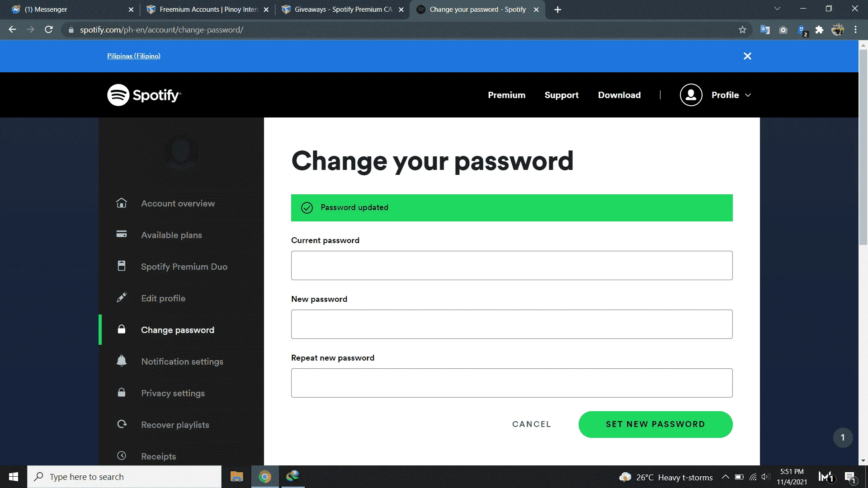
Task: Open the weather widget 26°C
Action: pos(665,477)
